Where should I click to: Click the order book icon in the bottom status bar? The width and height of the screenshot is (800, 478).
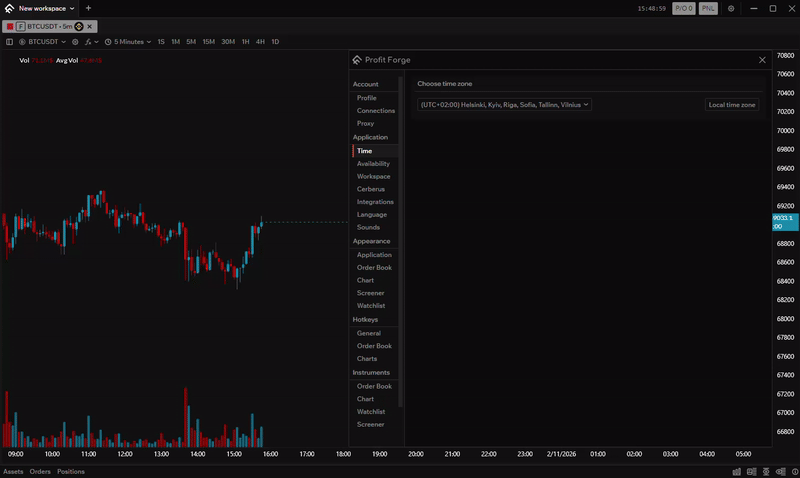(751, 472)
